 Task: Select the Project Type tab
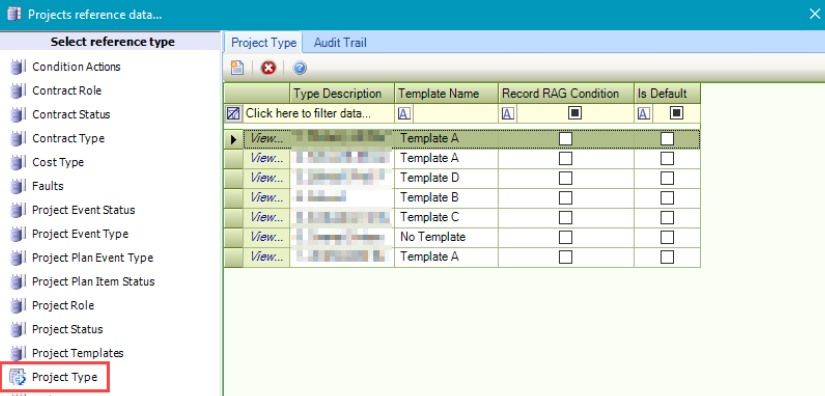264,43
